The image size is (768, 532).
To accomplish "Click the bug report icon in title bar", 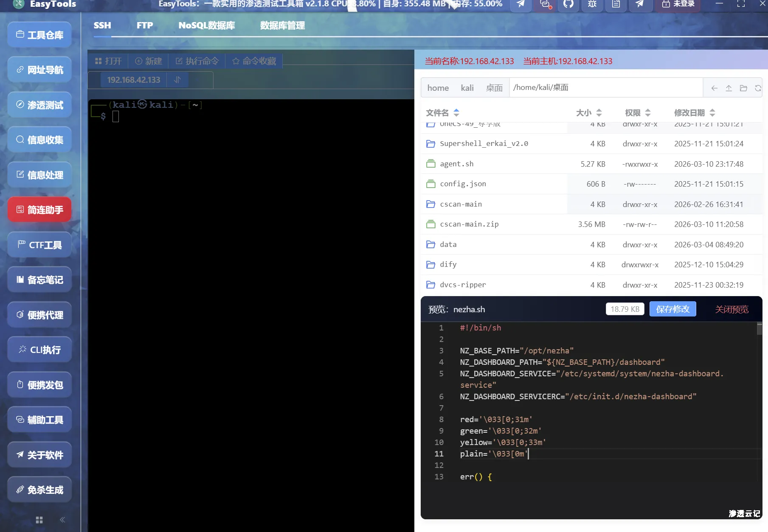I will [x=592, y=6].
